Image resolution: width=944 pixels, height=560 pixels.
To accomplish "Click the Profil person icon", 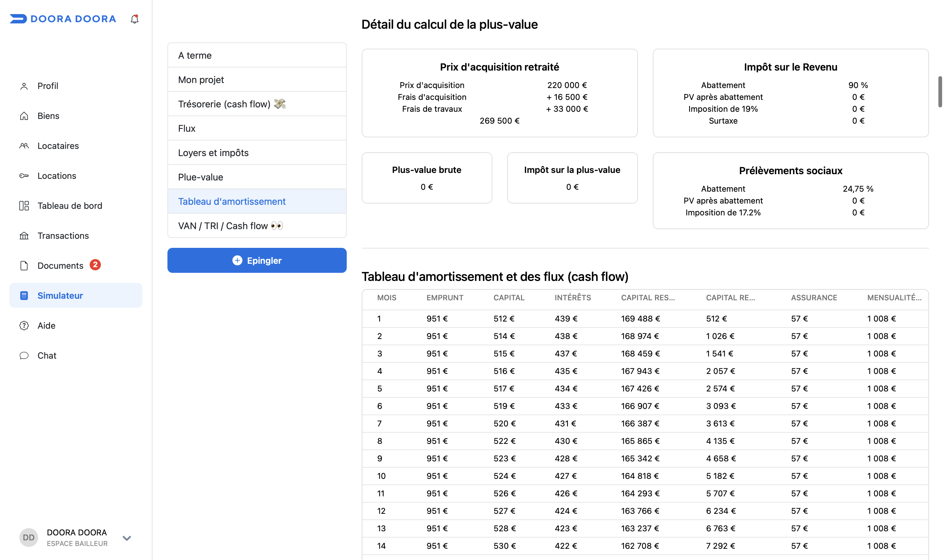I will pos(24,86).
